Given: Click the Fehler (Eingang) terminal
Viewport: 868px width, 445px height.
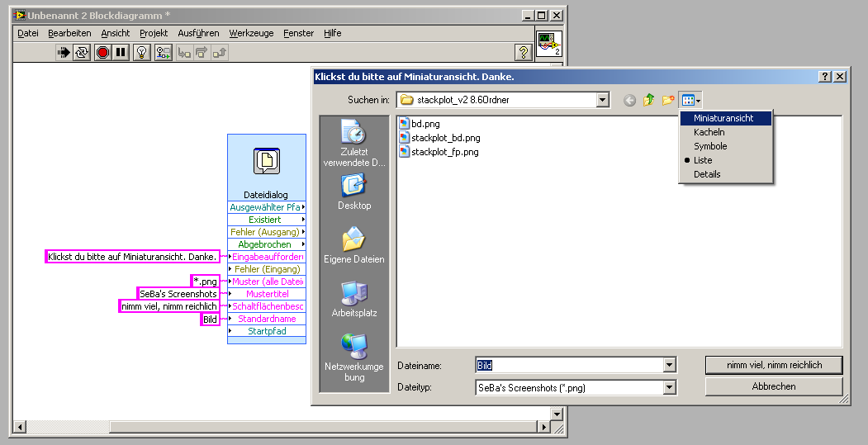Looking at the screenshot, I should [x=266, y=269].
